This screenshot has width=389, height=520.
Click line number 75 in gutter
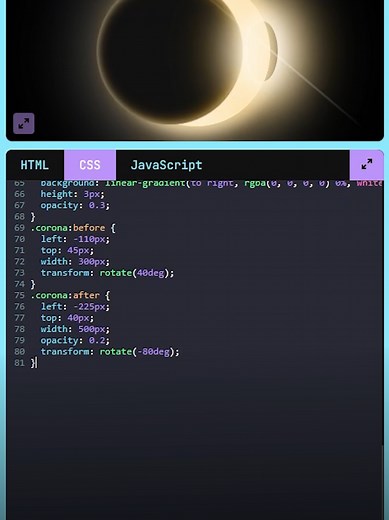click(19, 295)
